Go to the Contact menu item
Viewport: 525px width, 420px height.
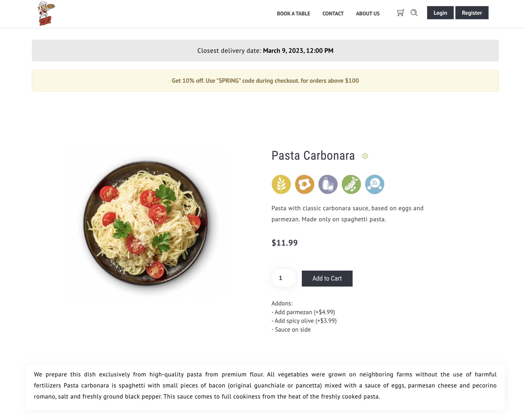pos(333,14)
